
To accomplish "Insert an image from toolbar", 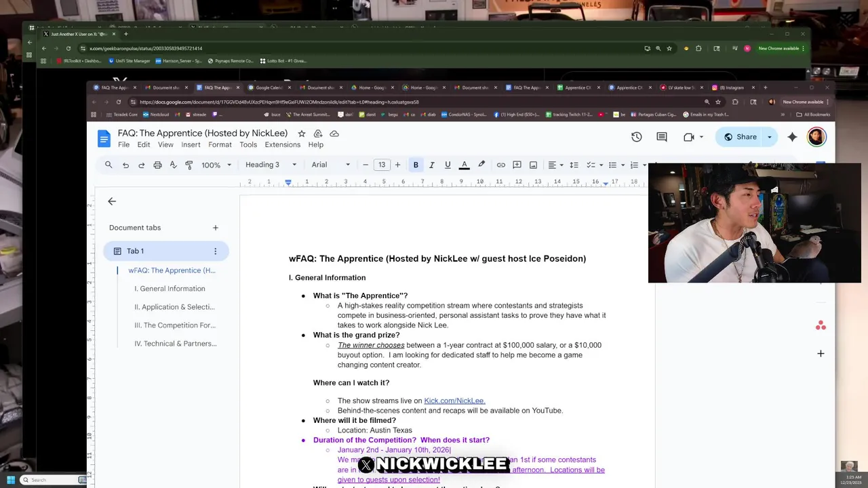I will [x=533, y=165].
